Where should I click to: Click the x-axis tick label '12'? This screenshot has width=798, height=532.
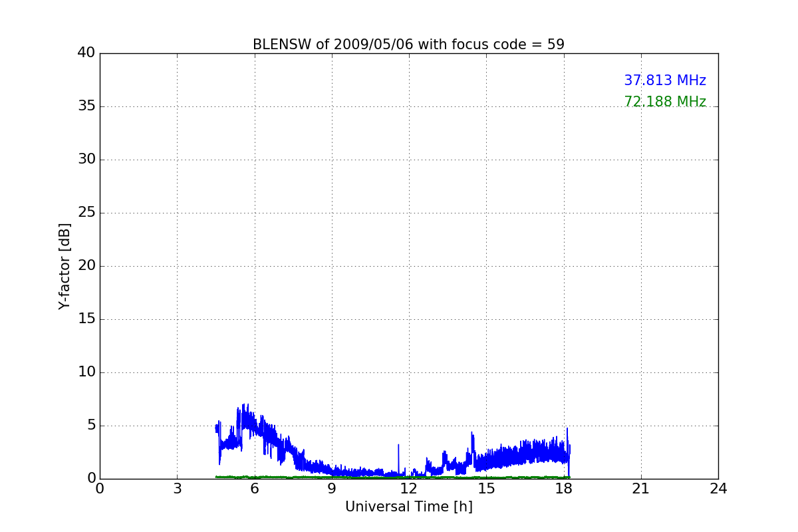pos(409,489)
